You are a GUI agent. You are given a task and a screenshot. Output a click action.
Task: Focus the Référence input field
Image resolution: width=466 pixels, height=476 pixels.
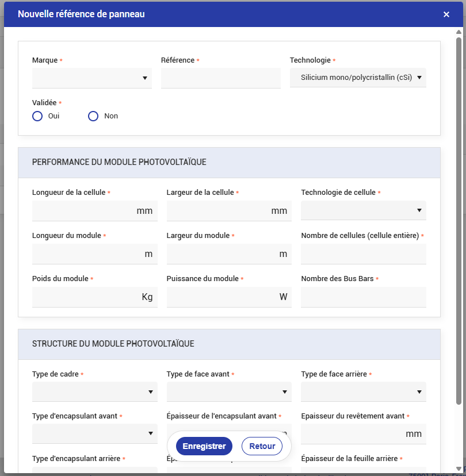tap(220, 78)
